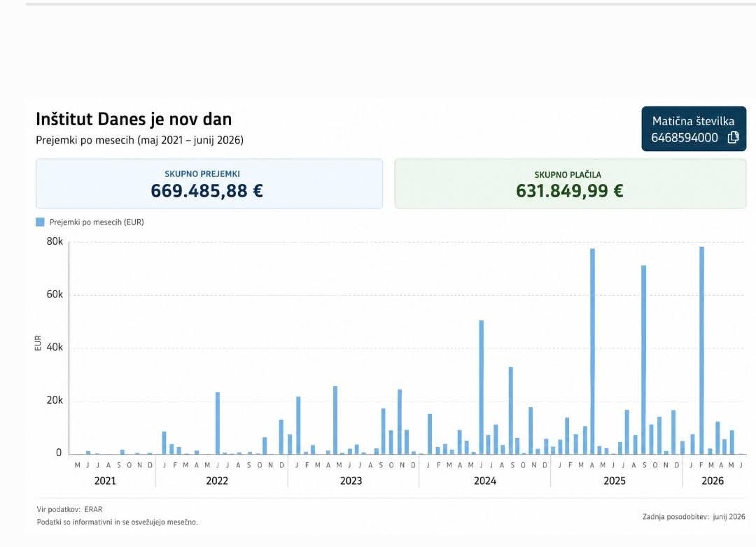756x547 pixels.
Task: Click the ERAR data source text
Action: pyautogui.click(x=93, y=509)
